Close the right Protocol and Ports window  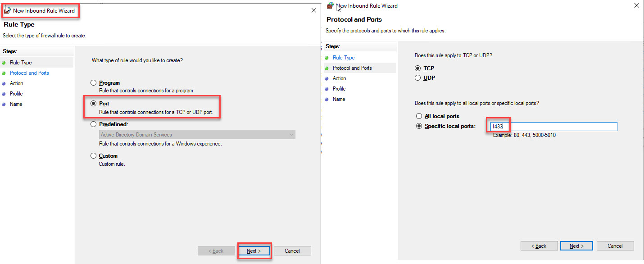(x=636, y=6)
